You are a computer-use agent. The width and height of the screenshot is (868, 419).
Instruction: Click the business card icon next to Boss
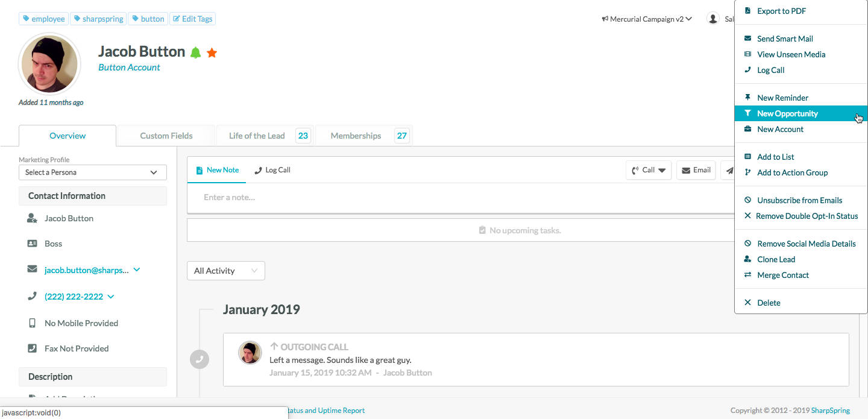coord(32,244)
